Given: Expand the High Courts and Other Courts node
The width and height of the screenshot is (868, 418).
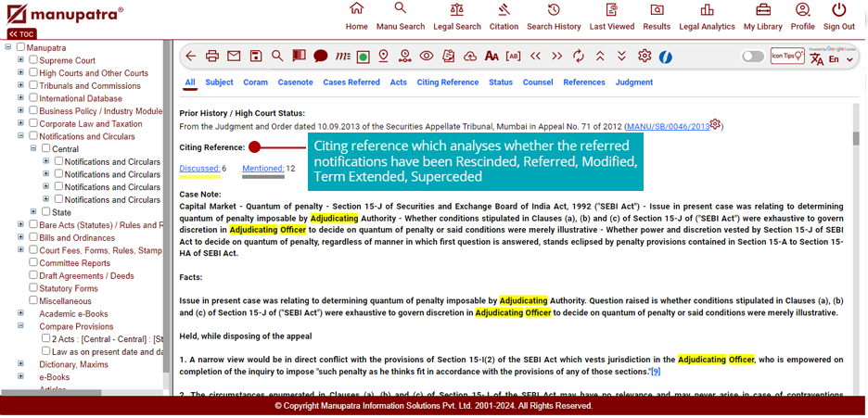Looking at the screenshot, I should [x=21, y=73].
